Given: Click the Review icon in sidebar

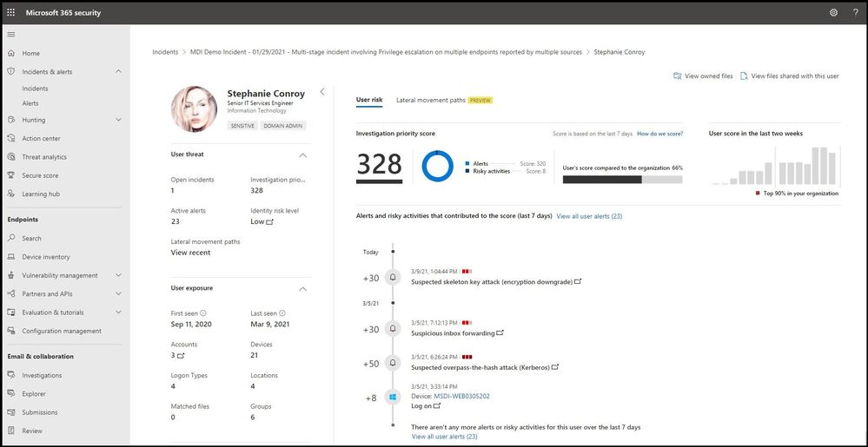Looking at the screenshot, I should pos(11,431).
